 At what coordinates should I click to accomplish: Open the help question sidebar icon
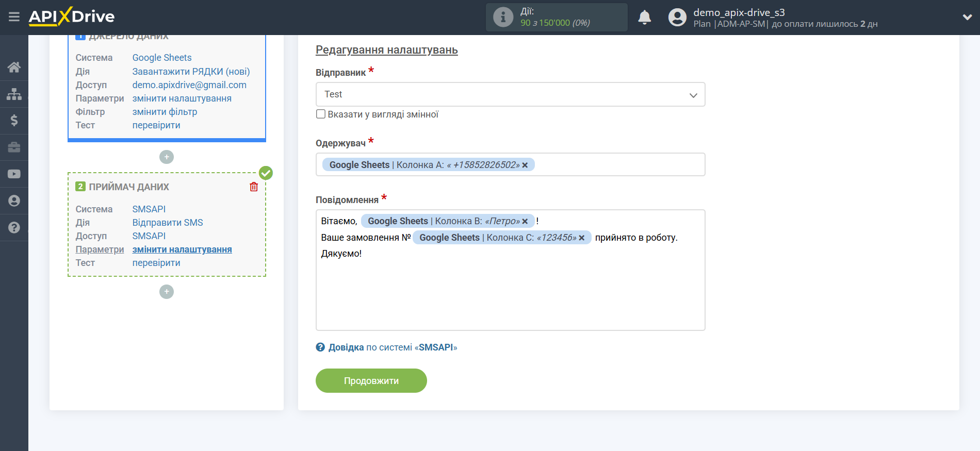click(14, 227)
